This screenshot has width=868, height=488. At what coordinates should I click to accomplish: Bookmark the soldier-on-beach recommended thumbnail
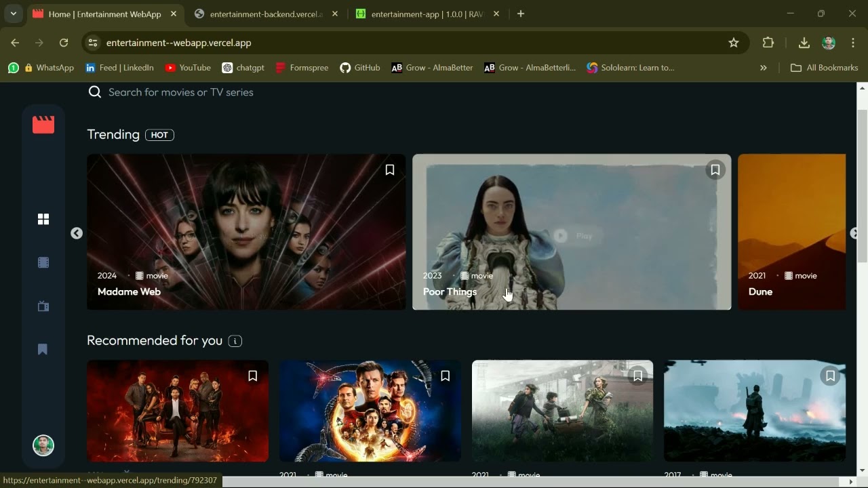click(x=831, y=375)
